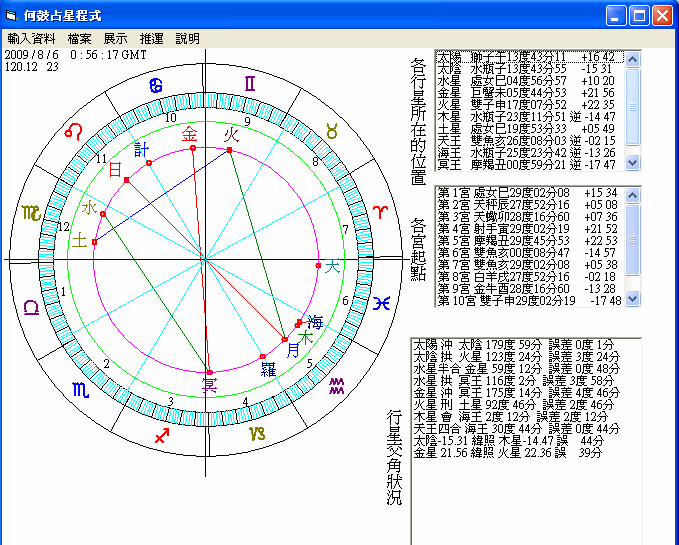Click the Virgo zodiac symbol on chart

click(31, 213)
